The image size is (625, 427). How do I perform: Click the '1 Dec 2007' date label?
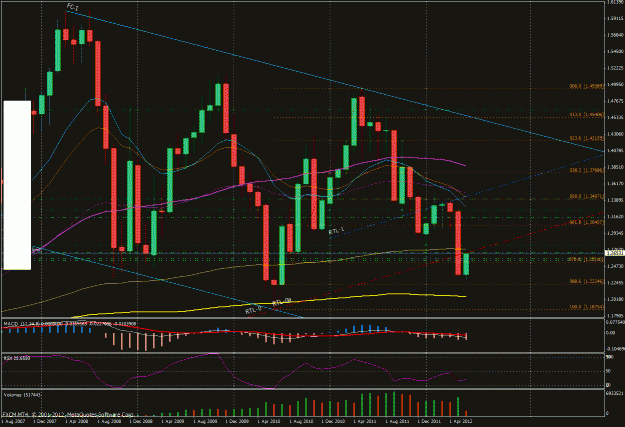click(x=44, y=421)
